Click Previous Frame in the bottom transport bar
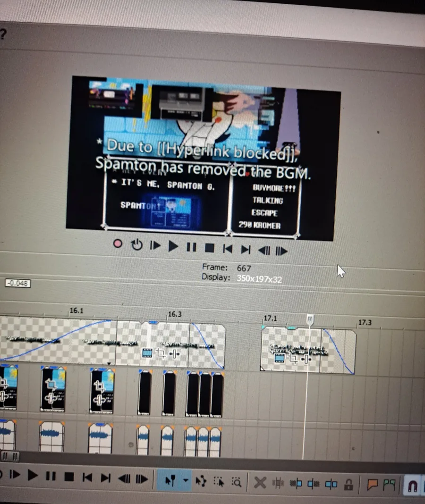Viewport: 425px width, 504px height. [x=124, y=479]
